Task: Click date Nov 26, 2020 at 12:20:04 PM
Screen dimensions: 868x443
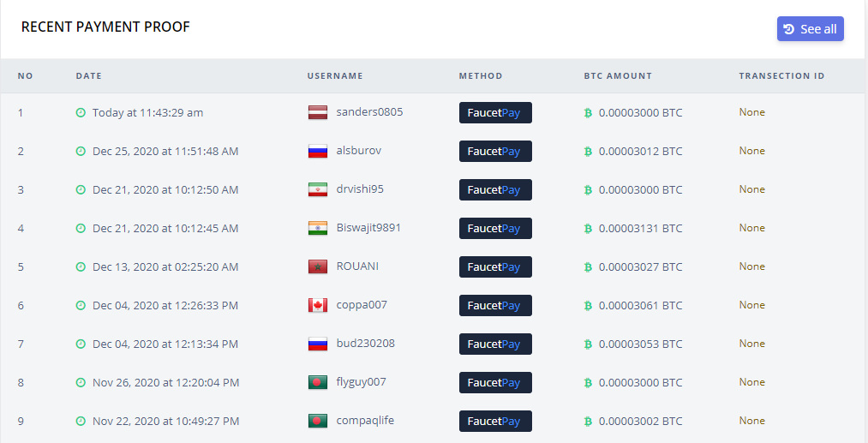Action: point(165,383)
